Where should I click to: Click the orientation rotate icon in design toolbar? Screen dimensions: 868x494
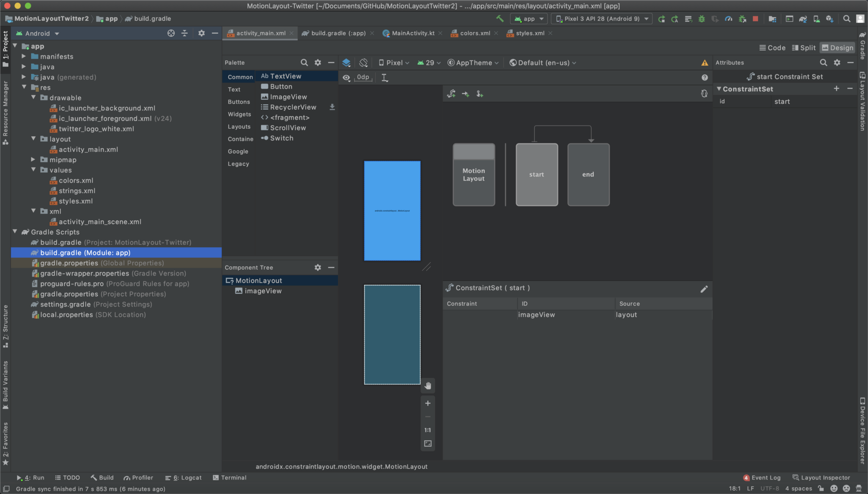(363, 63)
